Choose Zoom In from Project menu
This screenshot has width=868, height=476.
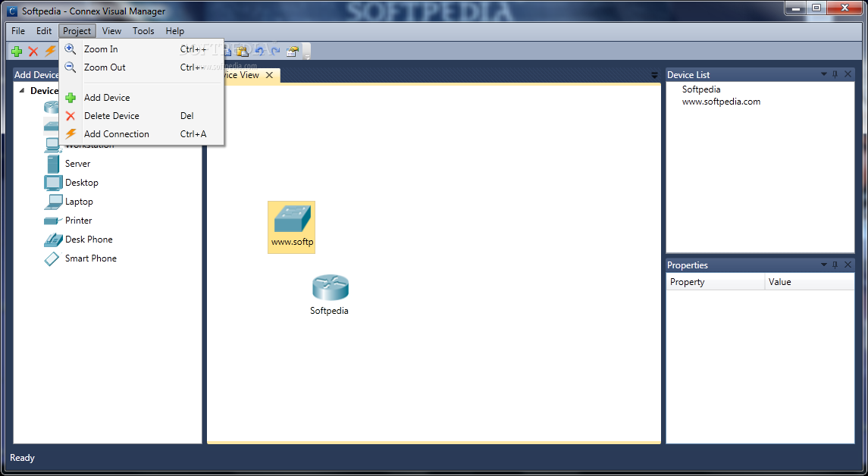[x=141, y=49]
